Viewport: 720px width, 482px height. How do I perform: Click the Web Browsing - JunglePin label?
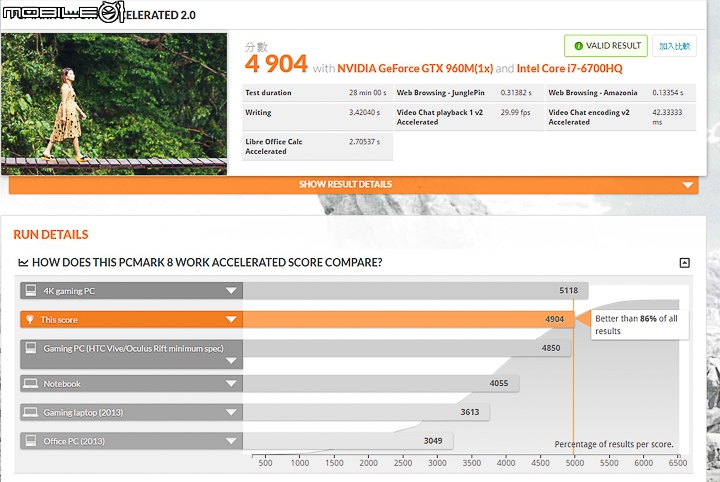(x=440, y=93)
